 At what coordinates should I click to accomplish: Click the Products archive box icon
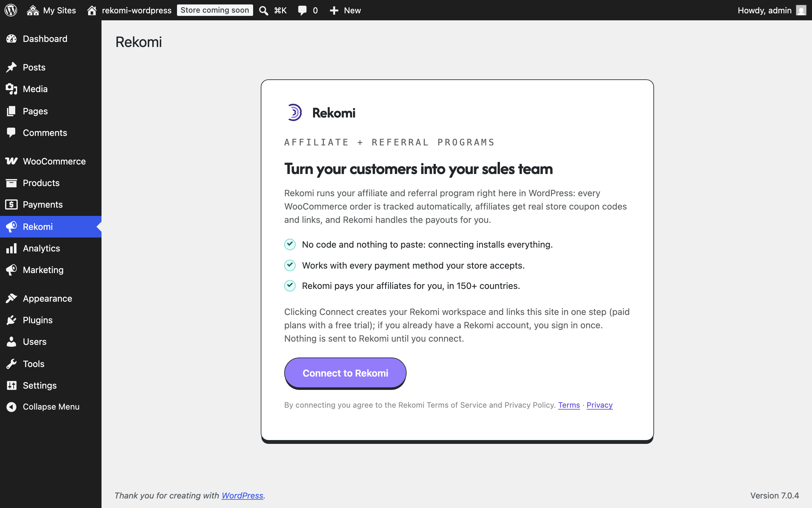tap(11, 183)
